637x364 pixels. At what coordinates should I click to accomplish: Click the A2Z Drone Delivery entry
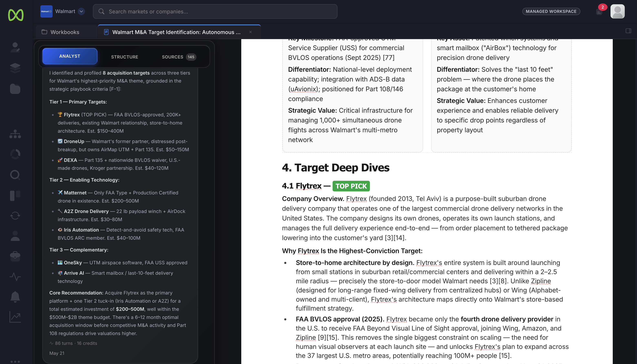[121, 215]
